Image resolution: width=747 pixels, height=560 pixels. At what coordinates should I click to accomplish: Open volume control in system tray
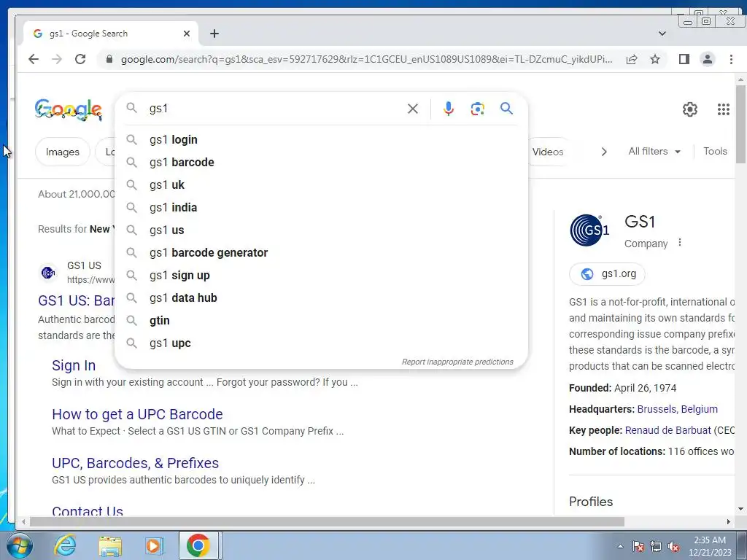[x=673, y=547]
